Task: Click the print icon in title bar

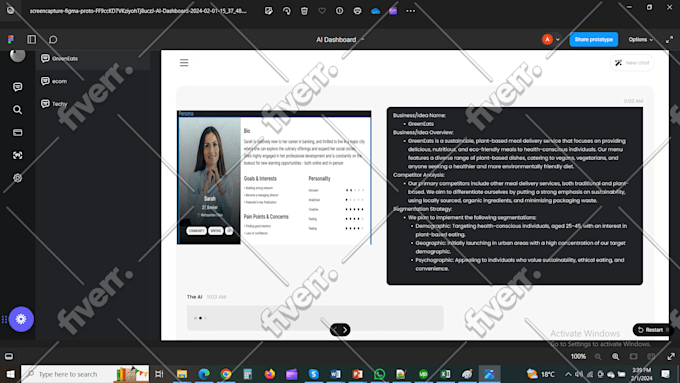Action: (x=357, y=11)
